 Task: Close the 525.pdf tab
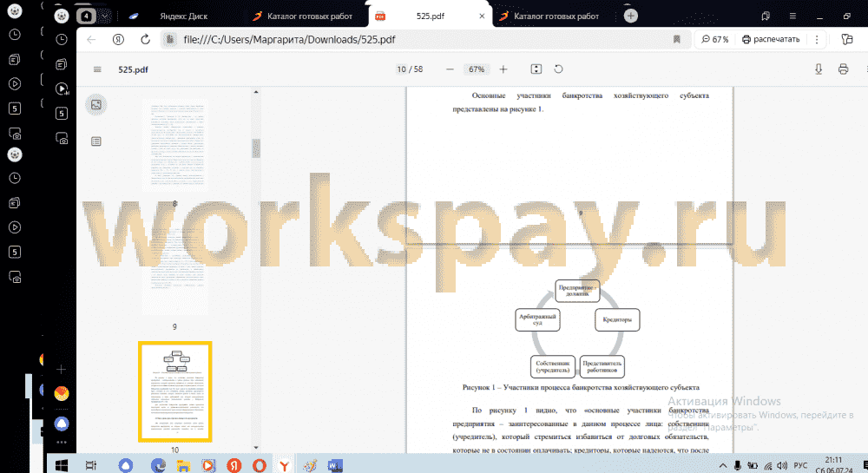[x=482, y=16]
